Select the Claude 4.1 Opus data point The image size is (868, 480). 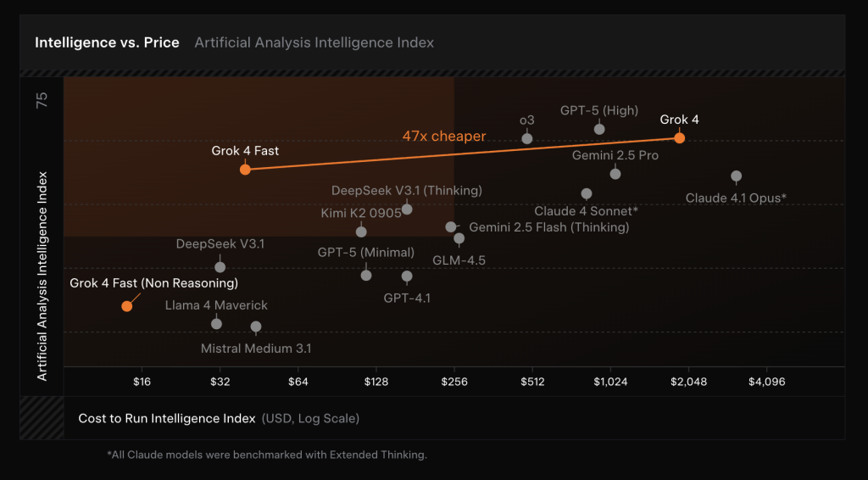[736, 176]
